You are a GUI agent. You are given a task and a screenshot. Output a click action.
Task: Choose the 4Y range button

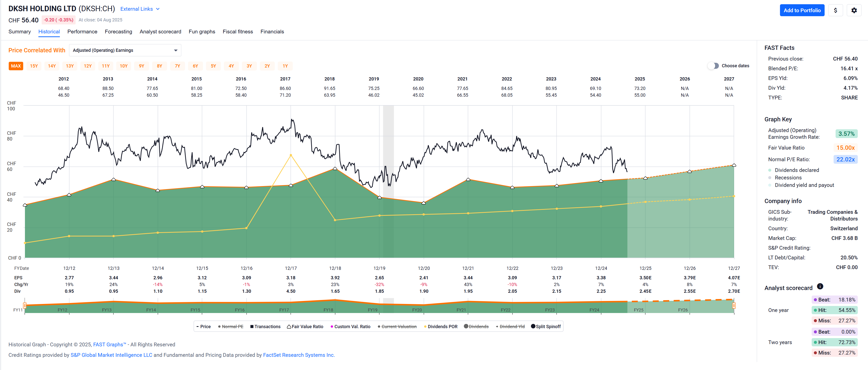(231, 66)
